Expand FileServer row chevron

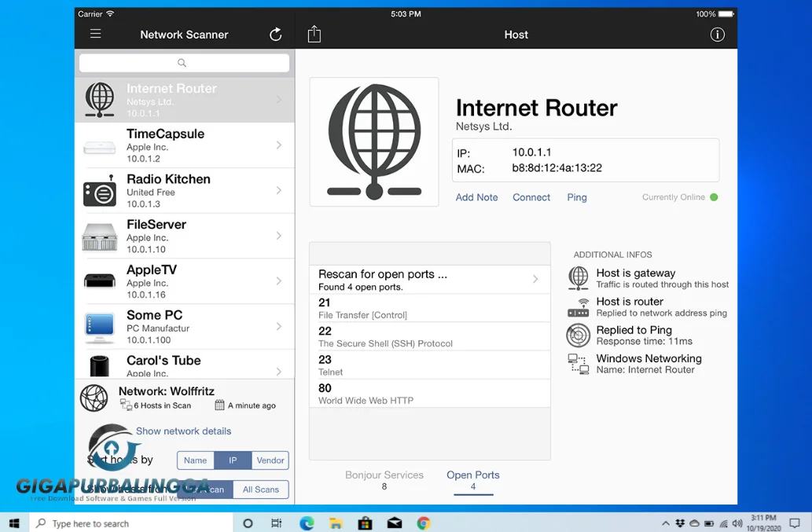click(x=279, y=236)
